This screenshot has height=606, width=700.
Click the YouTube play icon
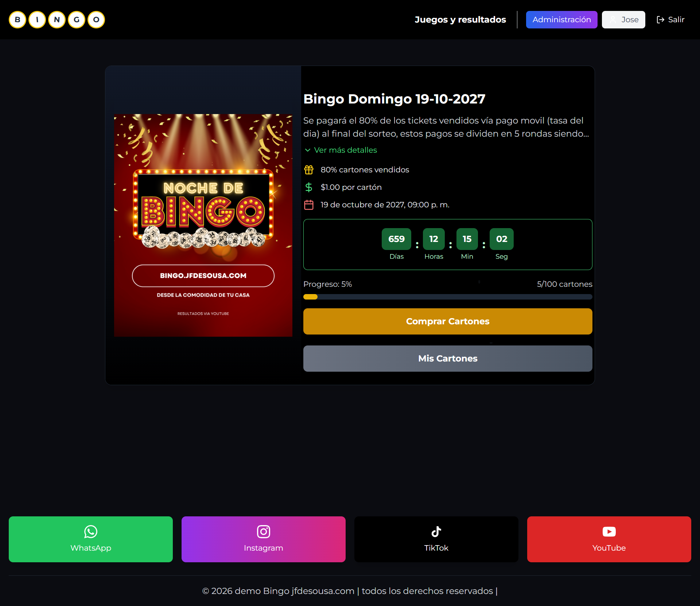tap(609, 532)
